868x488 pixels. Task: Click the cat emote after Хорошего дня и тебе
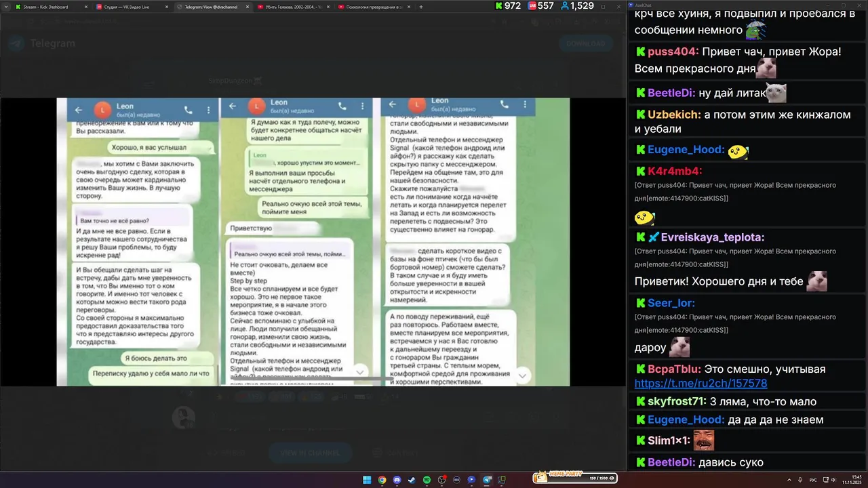click(816, 281)
